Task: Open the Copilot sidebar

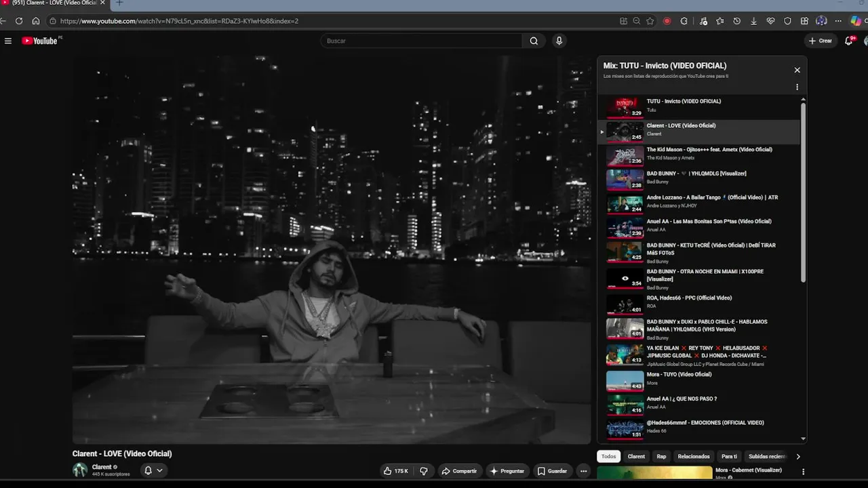Action: pos(856,21)
